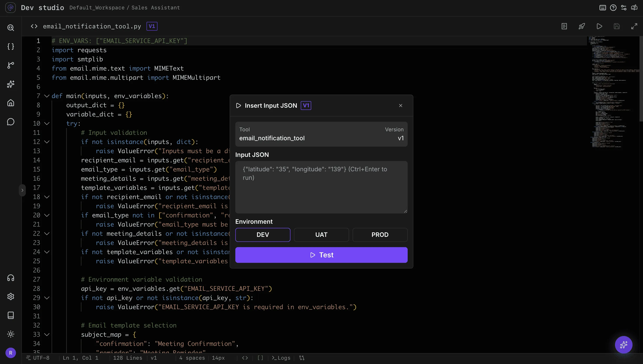Click the Sales Assistant breadcrumb
This screenshot has width=643, height=364.
[156, 8]
